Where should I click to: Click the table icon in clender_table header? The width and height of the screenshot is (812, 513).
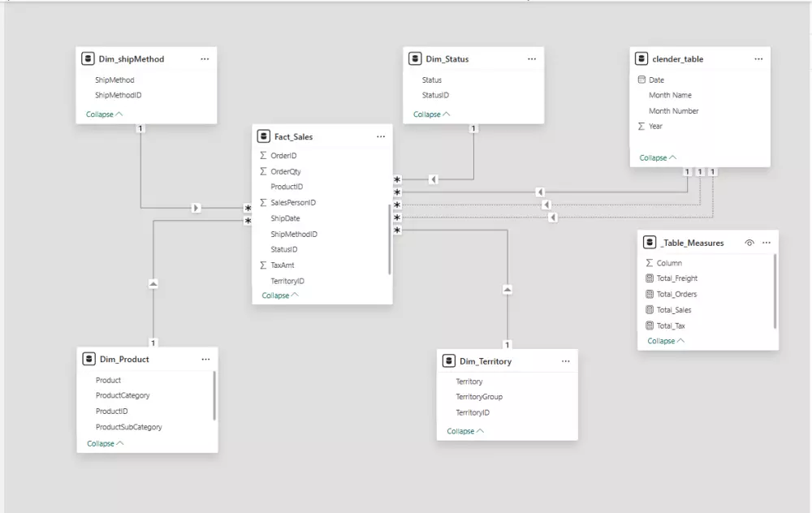click(x=642, y=58)
